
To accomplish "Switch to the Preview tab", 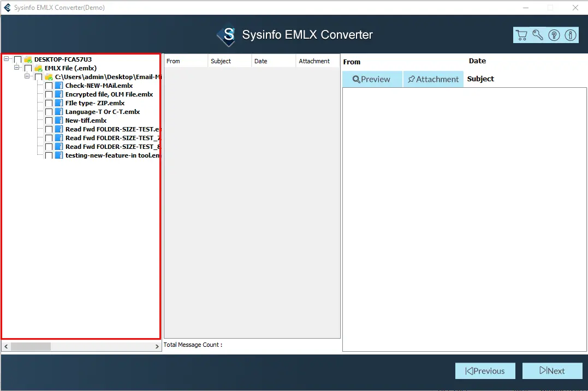I will coord(372,79).
